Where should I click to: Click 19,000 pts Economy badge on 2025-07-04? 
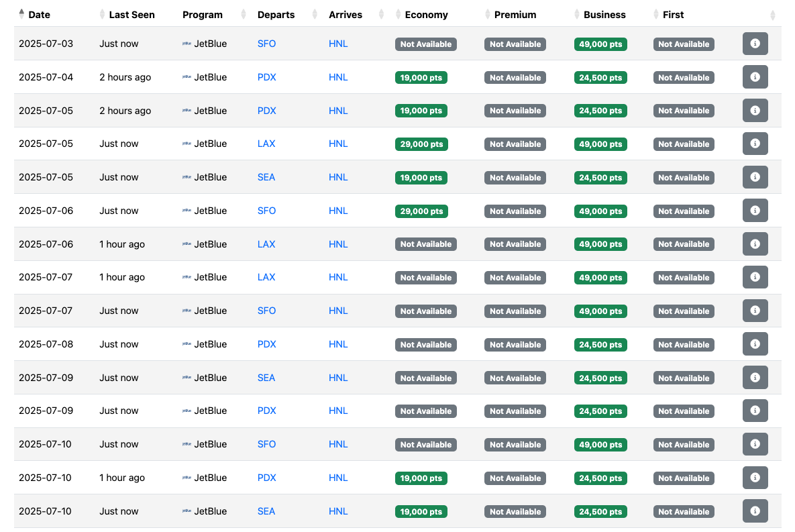(x=421, y=78)
